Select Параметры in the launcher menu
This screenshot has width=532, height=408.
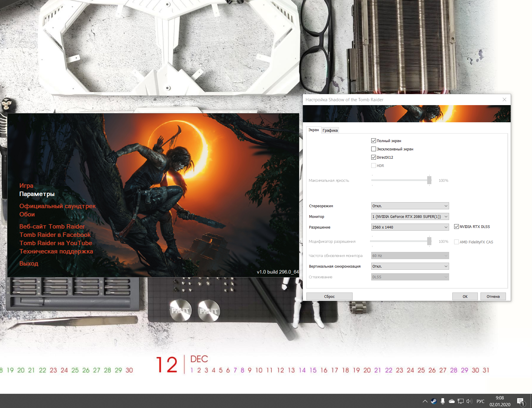click(x=37, y=194)
